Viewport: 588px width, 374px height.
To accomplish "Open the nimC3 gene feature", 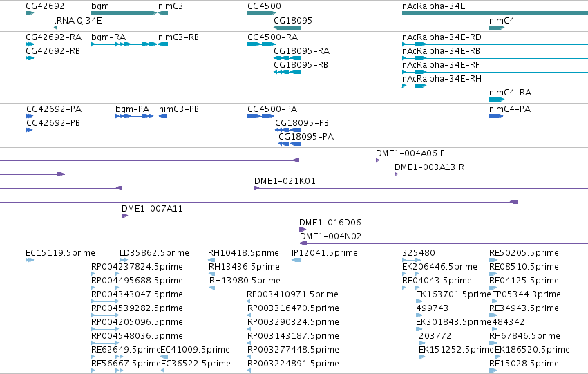I will [x=163, y=13].
